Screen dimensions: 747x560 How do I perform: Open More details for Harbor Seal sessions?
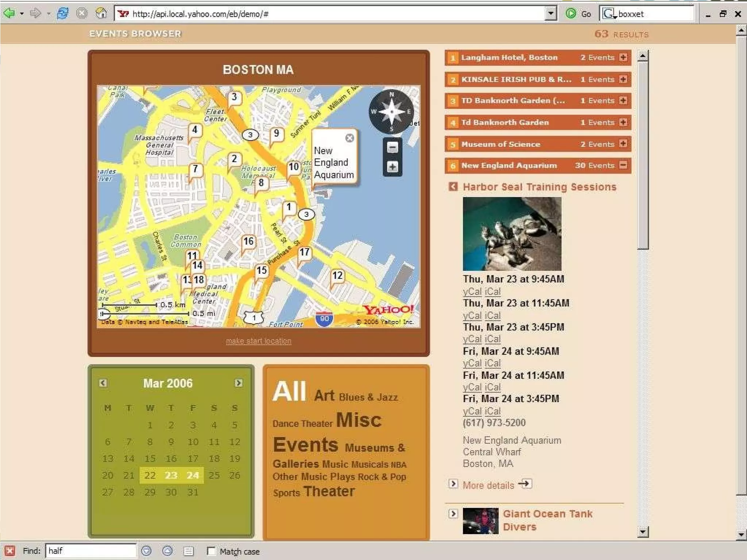pos(488,485)
